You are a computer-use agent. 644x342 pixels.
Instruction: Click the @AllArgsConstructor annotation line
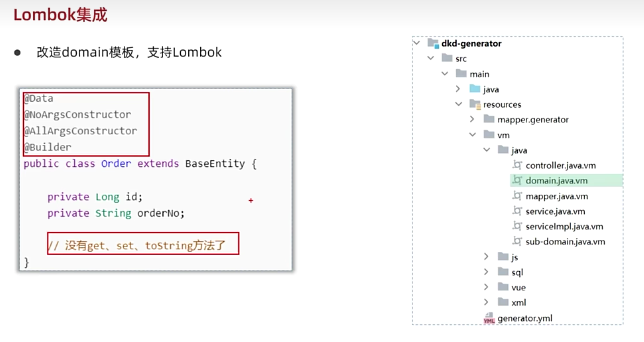[81, 131]
